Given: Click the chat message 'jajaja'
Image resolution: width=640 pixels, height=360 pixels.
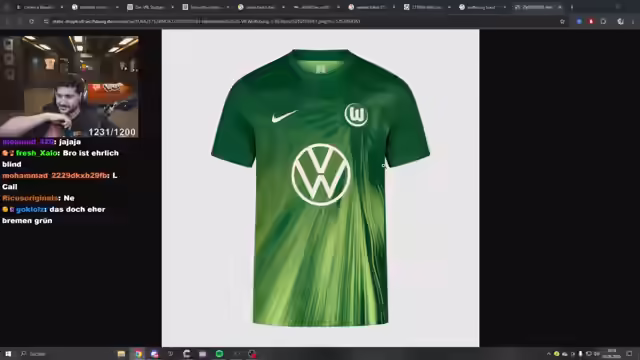Looking at the screenshot, I should coord(70,142).
